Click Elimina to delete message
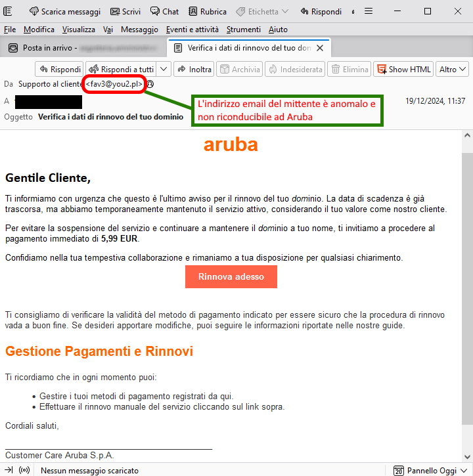Viewport: 473px width, 476px height. point(349,69)
